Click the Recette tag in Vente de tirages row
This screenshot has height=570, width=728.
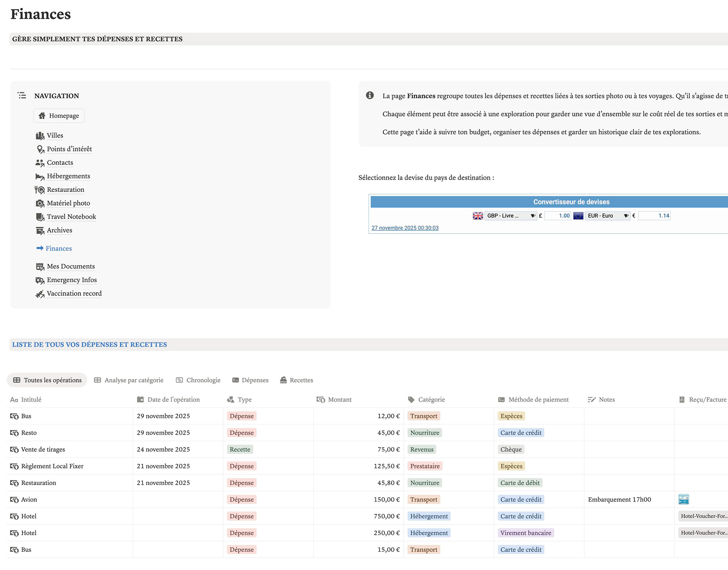[x=240, y=449]
